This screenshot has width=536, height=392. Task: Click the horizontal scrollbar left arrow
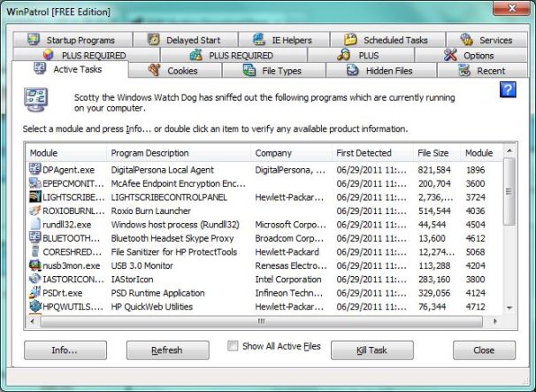click(33, 321)
